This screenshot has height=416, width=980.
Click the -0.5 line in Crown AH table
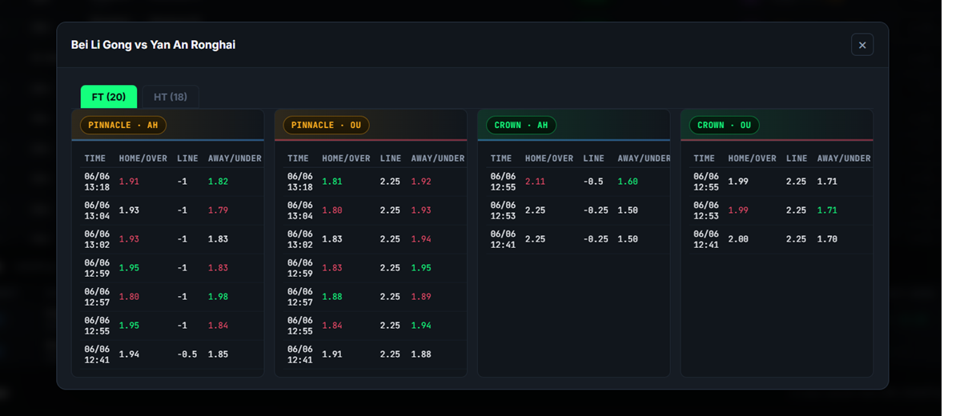[593, 182]
